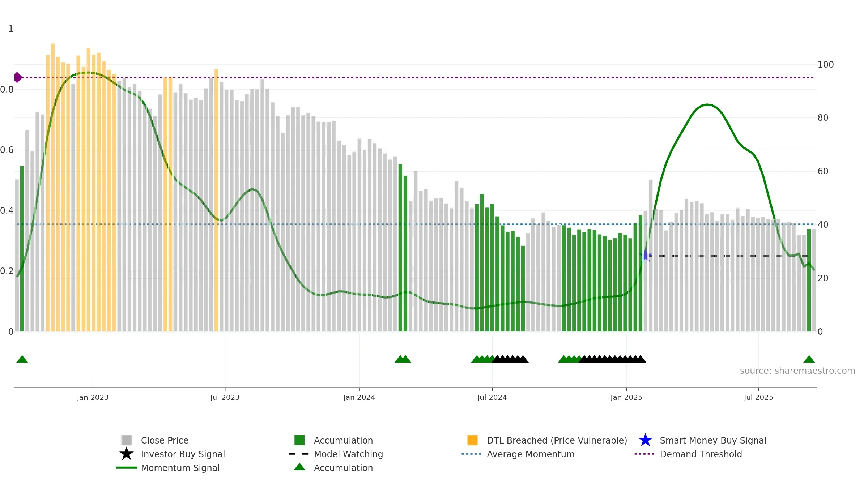Click the last green accumulation triangle near Jul 2025
The image size is (868, 488).
point(809,359)
